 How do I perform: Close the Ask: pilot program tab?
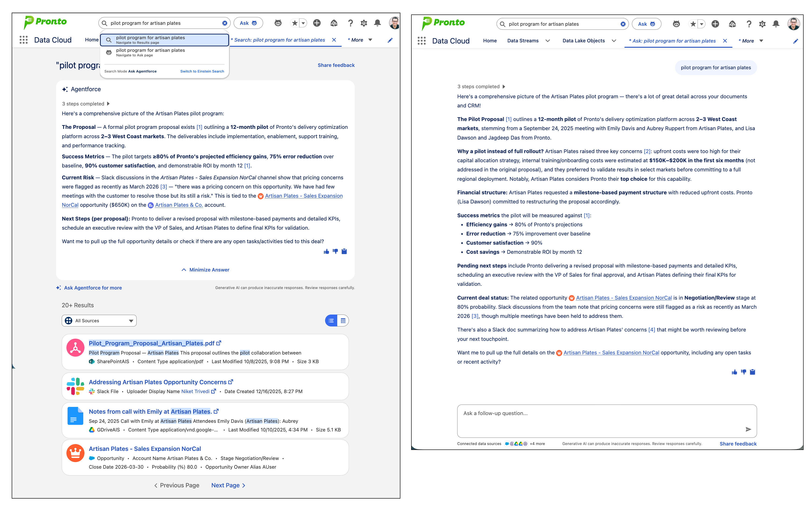tap(725, 41)
